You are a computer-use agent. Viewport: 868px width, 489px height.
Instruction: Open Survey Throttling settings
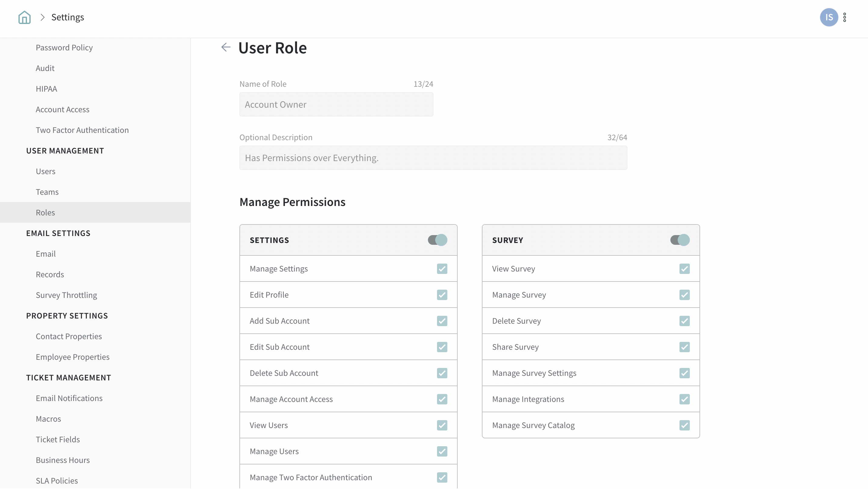tap(66, 295)
